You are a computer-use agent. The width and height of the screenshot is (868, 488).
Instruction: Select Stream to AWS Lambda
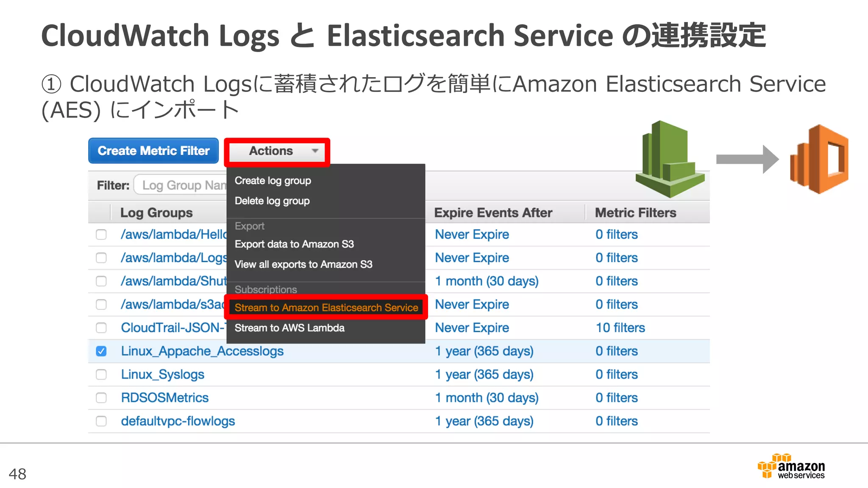(x=289, y=328)
